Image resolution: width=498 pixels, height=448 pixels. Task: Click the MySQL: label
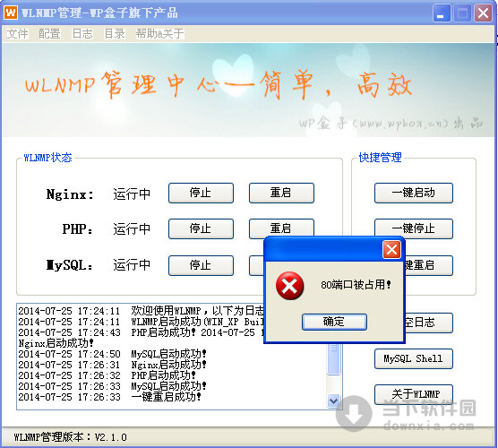(70, 265)
